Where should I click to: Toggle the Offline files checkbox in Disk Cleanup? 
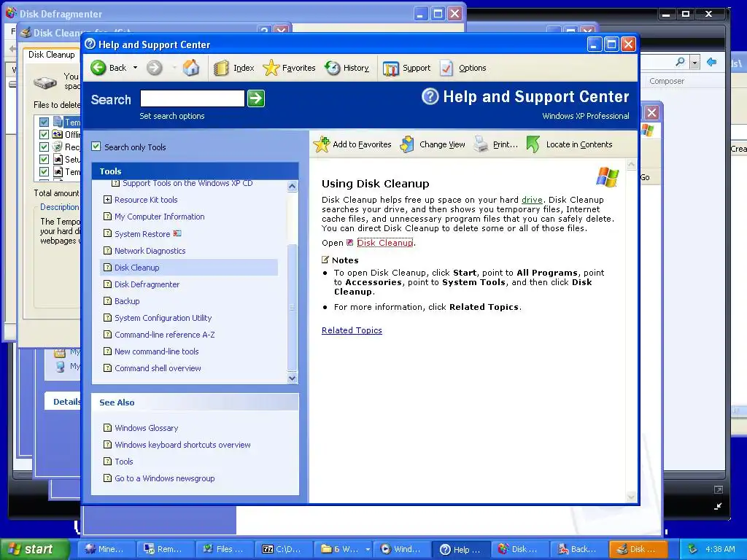44,134
